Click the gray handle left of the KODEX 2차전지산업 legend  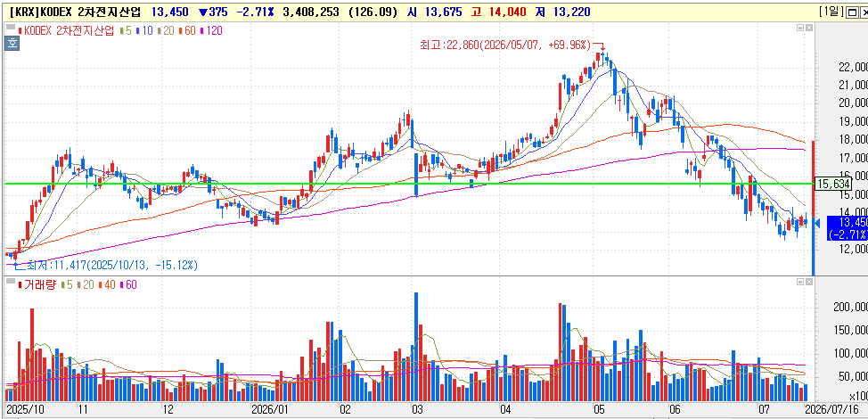(x=10, y=27)
